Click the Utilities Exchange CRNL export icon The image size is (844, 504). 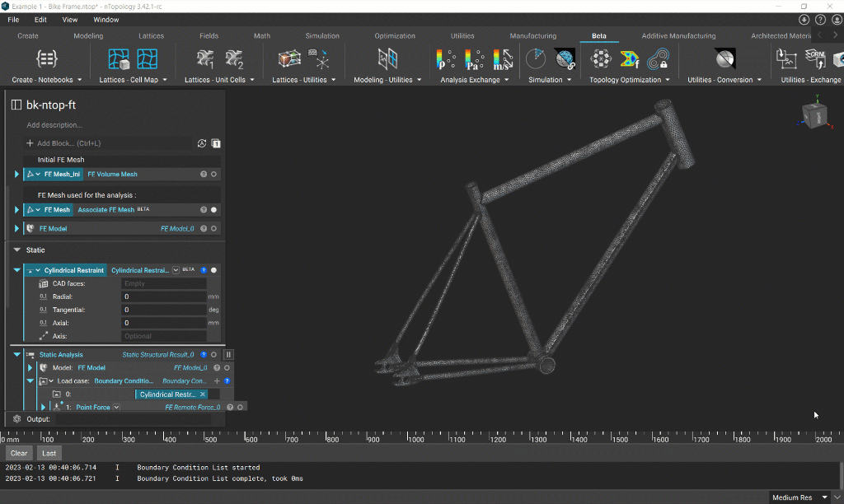(815, 59)
